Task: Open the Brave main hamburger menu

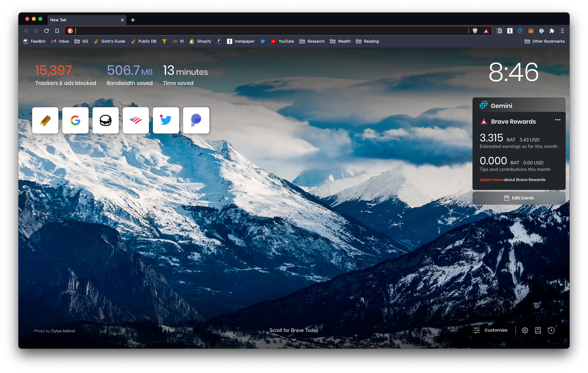Action: pos(562,31)
